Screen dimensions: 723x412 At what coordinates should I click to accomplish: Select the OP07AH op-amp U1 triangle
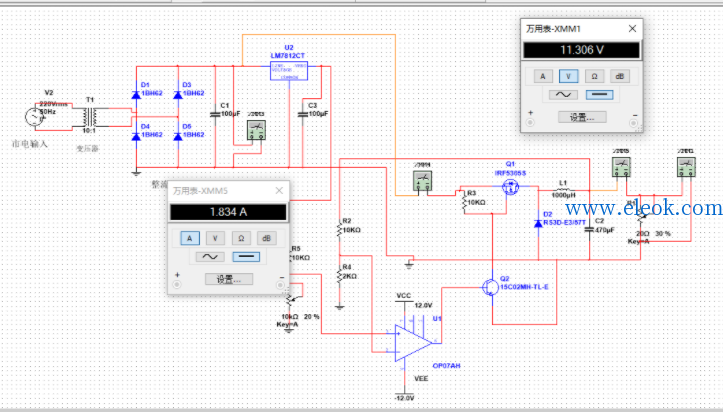tap(413, 343)
